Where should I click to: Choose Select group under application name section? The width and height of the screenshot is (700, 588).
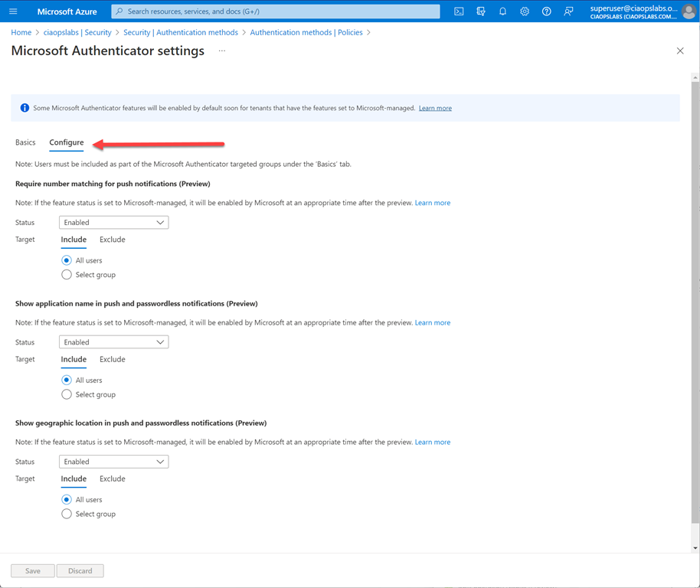[x=67, y=394]
